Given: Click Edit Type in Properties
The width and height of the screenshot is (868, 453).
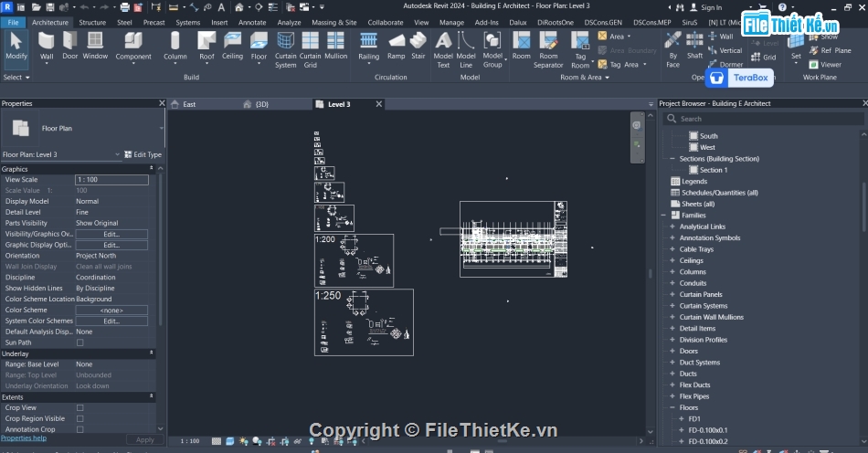Looking at the screenshot, I should click(143, 155).
